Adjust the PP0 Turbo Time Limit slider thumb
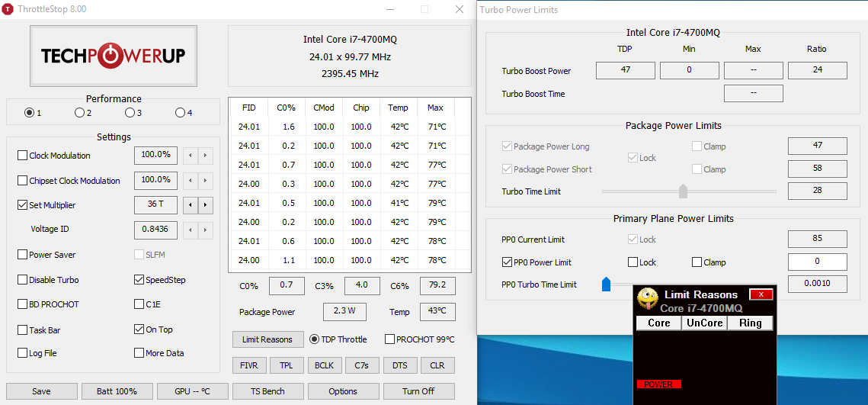This screenshot has width=868, height=405. tap(606, 284)
